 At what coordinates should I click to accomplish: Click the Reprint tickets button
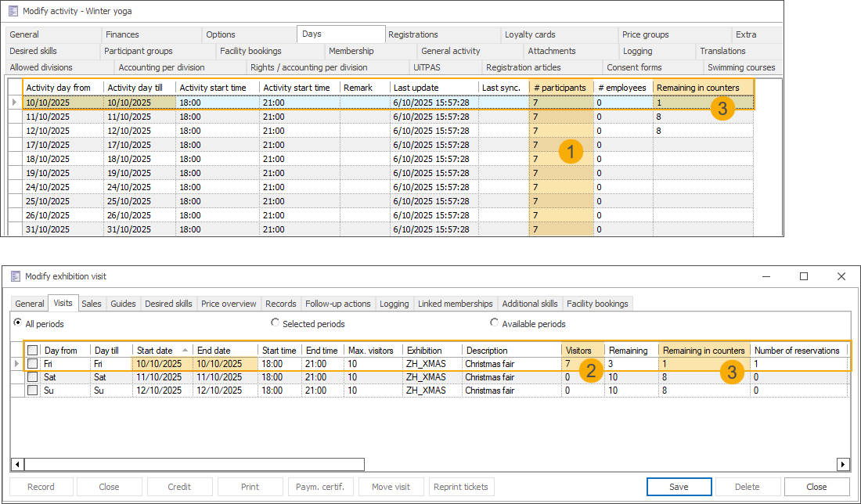(x=462, y=487)
